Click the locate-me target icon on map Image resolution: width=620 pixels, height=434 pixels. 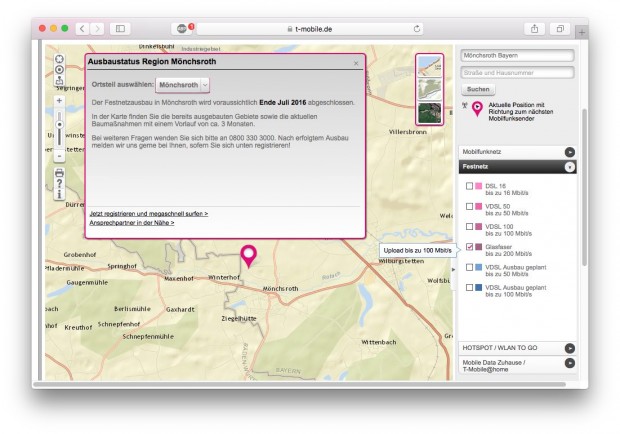[x=59, y=70]
